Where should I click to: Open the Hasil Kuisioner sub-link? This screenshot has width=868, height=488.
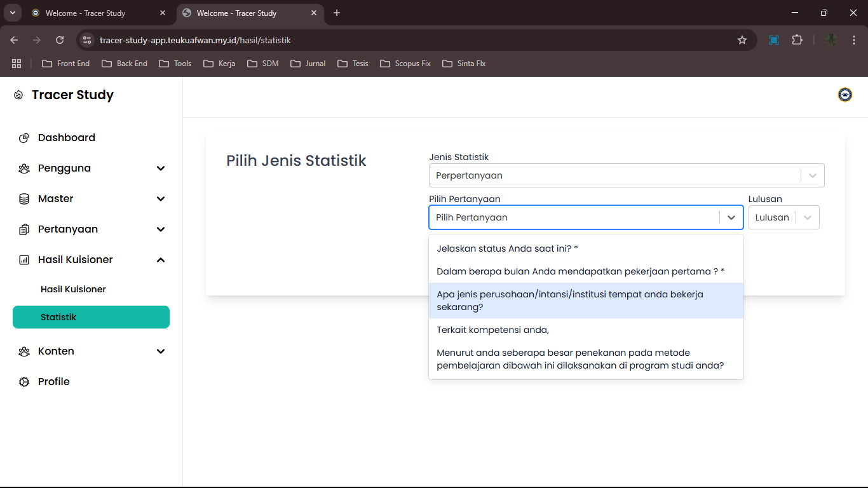(x=73, y=289)
